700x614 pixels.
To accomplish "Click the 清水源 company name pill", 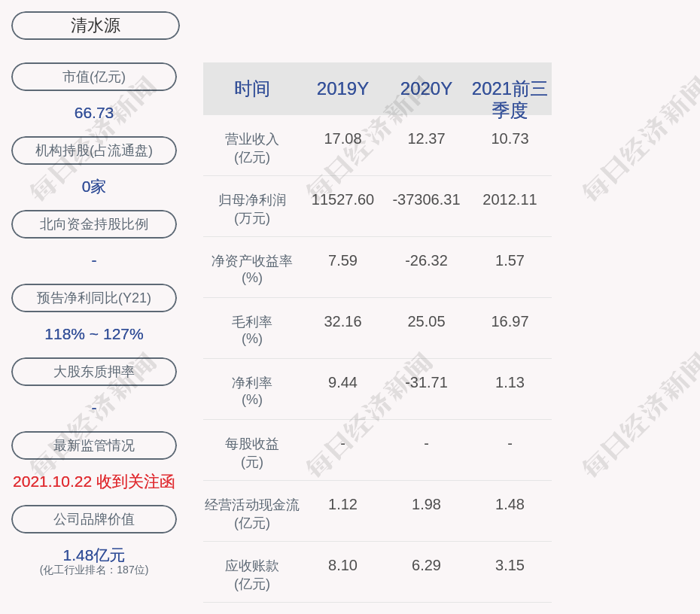I will tap(95, 26).
